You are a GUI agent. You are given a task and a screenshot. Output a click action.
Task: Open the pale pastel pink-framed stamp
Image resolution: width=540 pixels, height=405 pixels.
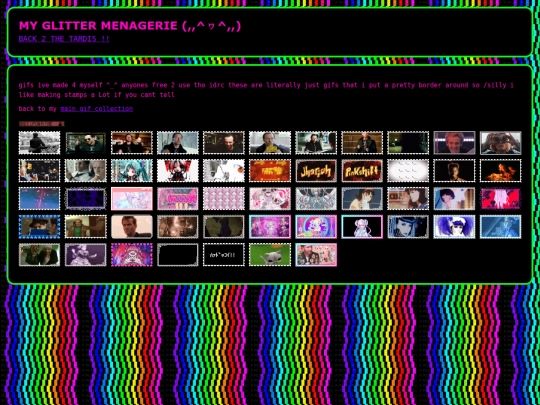[132, 199]
